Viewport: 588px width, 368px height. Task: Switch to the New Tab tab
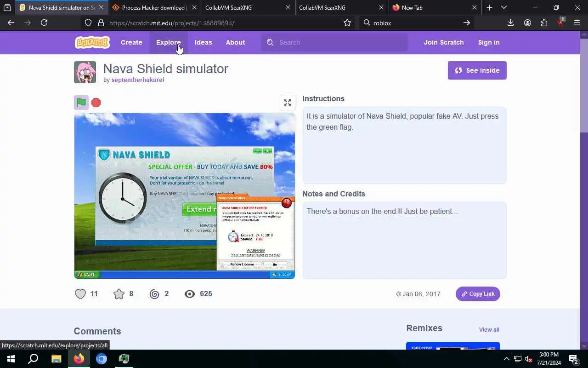point(434,8)
